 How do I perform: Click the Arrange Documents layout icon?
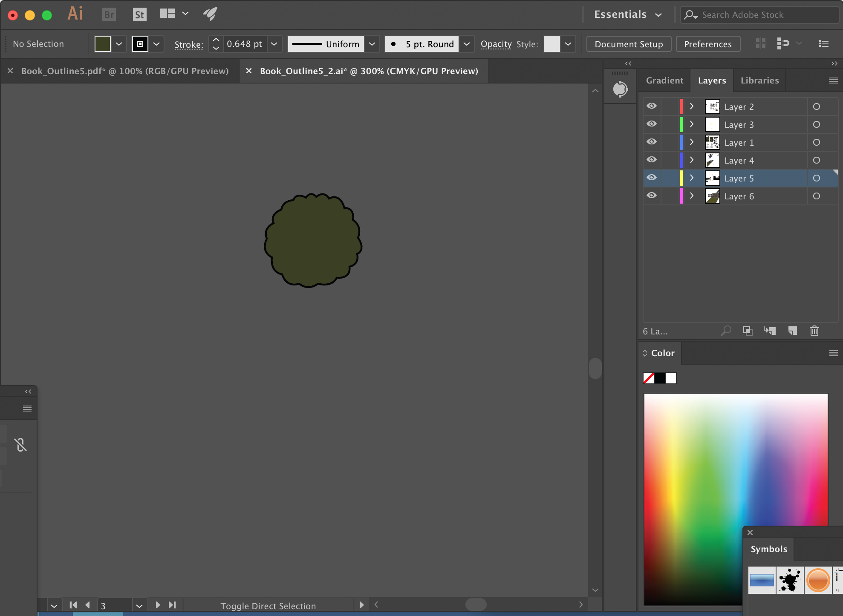(167, 14)
